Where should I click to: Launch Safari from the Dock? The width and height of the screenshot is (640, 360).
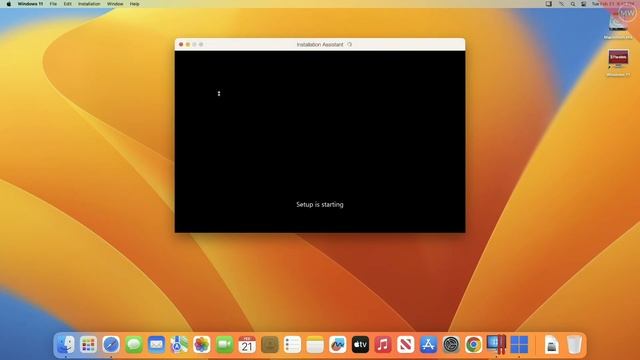111,345
